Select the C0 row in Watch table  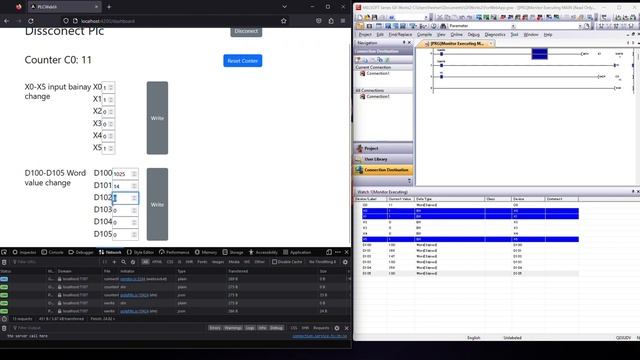(470, 205)
